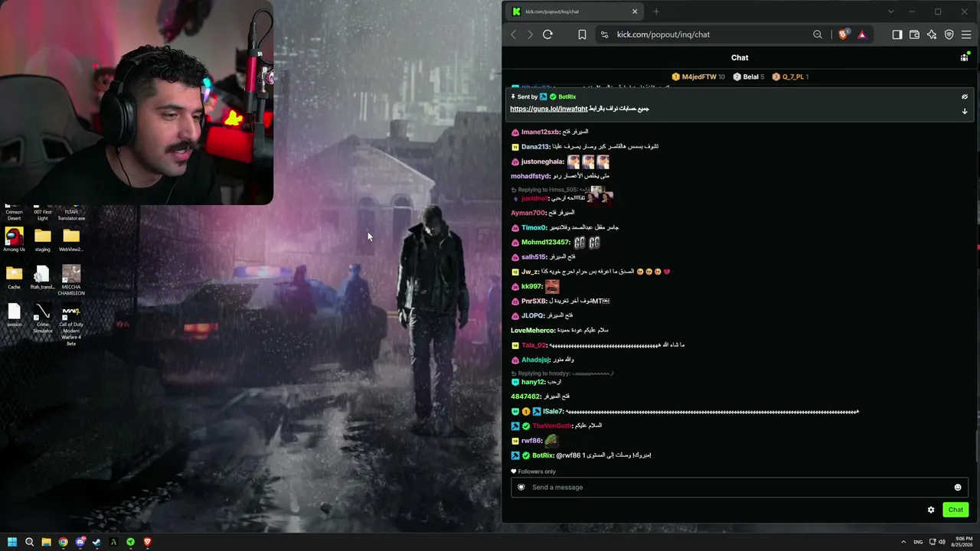The height and width of the screenshot is (551, 980).
Task: Expand the pinned message arrow
Action: coord(965,112)
